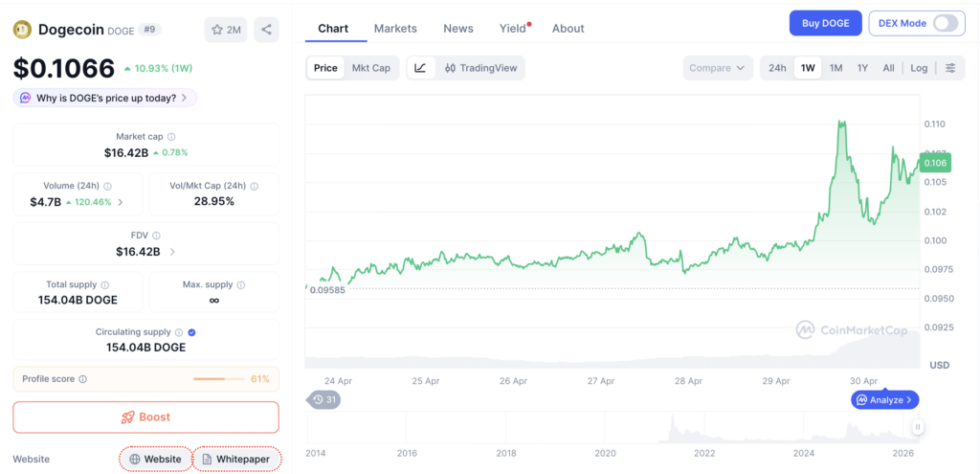This screenshot has height=474, width=980.
Task: Select the line chart icon
Action: 421,68
